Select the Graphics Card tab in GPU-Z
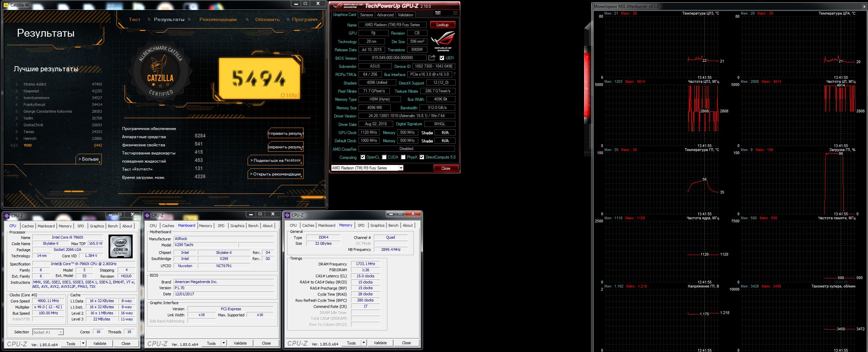 pyautogui.click(x=344, y=15)
